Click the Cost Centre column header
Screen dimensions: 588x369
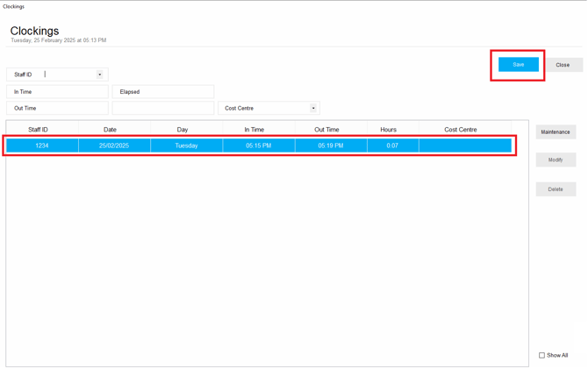pos(461,130)
